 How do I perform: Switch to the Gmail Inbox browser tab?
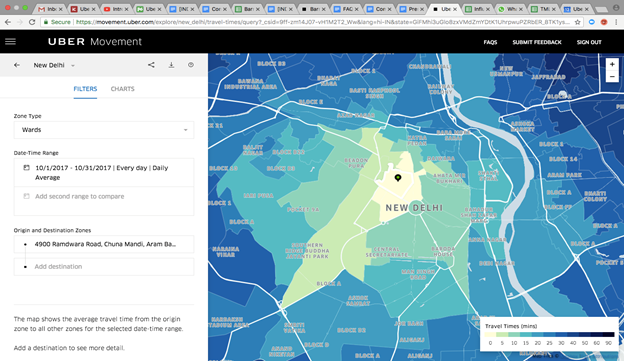[49, 9]
